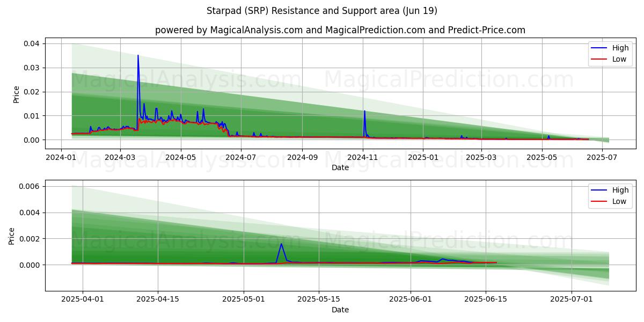Click the 2025-03 date tick label
Viewport: 644px width, 322px height.
point(481,157)
